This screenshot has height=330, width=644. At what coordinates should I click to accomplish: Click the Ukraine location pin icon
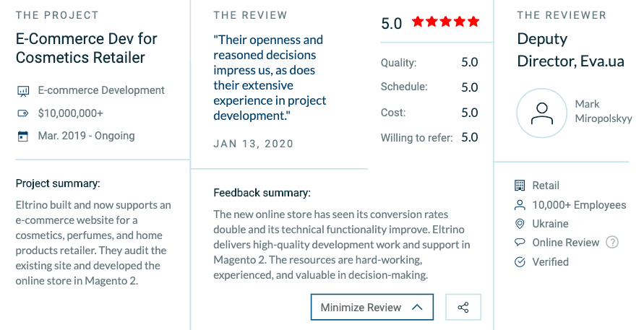click(519, 224)
